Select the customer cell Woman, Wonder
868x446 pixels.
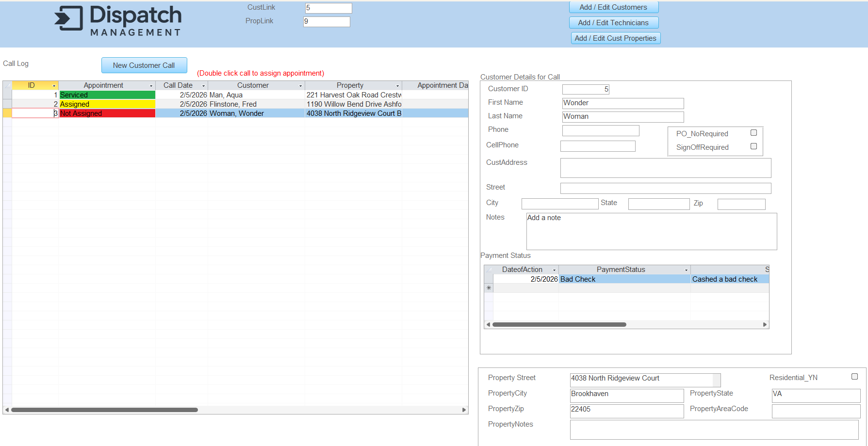click(x=256, y=113)
